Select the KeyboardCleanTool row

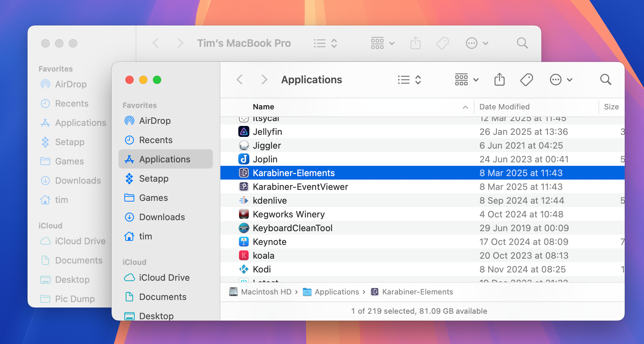click(292, 228)
